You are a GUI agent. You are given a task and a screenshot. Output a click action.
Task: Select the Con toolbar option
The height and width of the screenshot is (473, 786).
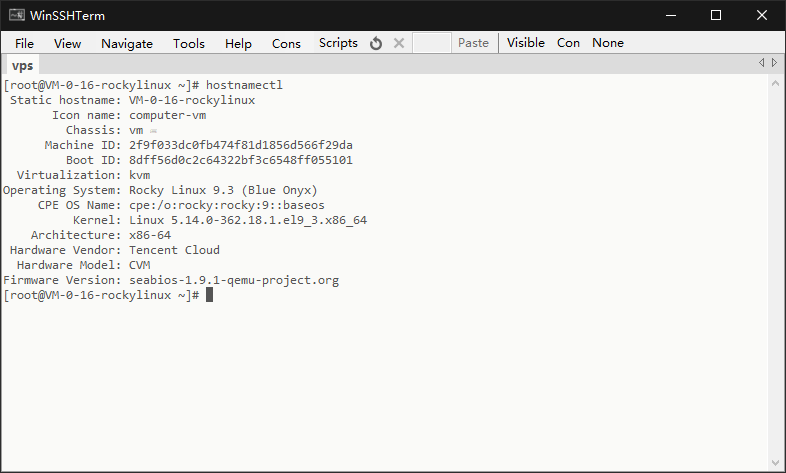pyautogui.click(x=568, y=43)
